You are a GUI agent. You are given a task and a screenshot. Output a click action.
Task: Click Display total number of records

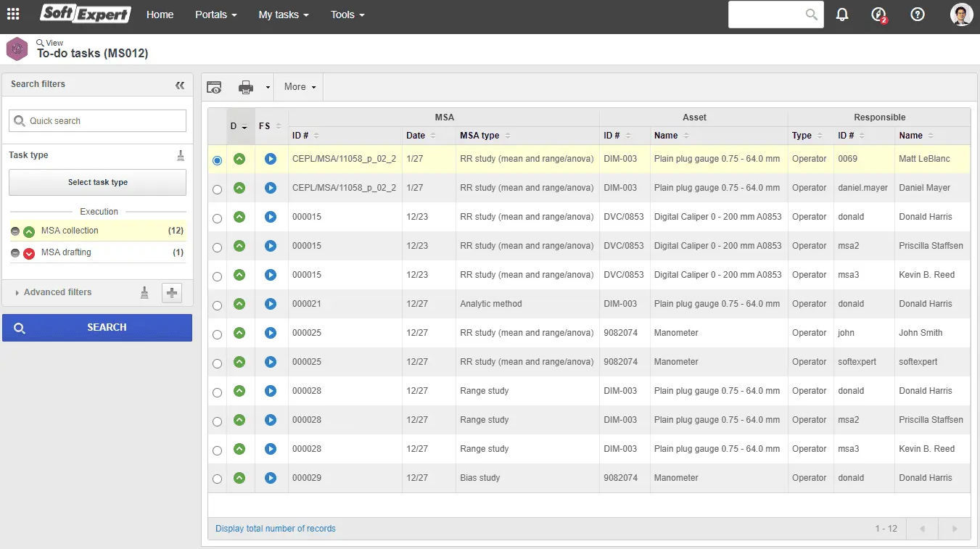point(275,528)
